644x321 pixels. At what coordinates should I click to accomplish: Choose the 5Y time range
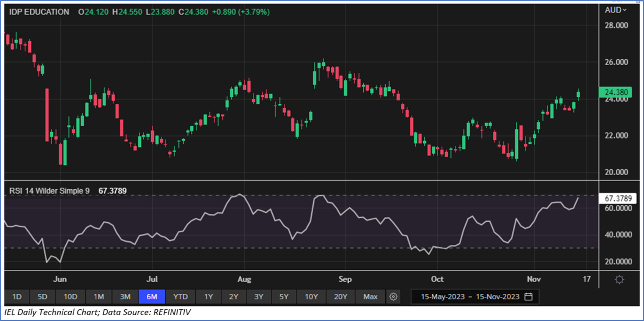(284, 297)
